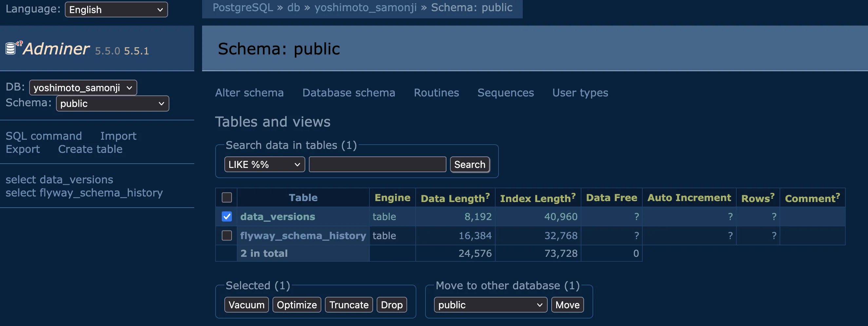The height and width of the screenshot is (326, 868).
Task: Open the data_versions table link
Action: 278,216
